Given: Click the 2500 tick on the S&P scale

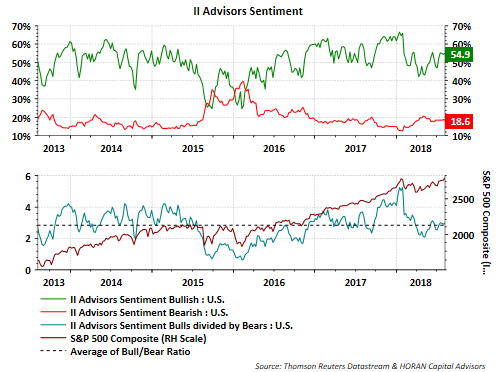Looking at the screenshot, I should tap(463, 200).
